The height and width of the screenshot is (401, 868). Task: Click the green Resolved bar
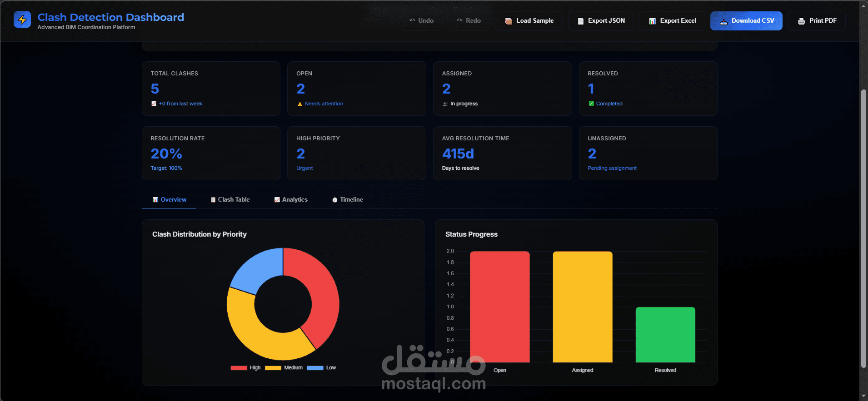[x=665, y=335]
